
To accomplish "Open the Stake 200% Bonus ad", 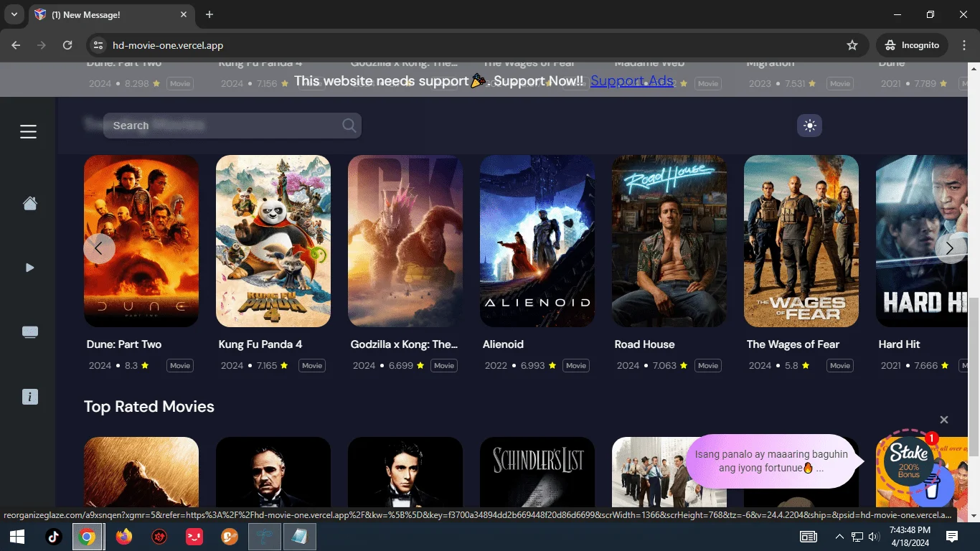I will tap(909, 461).
